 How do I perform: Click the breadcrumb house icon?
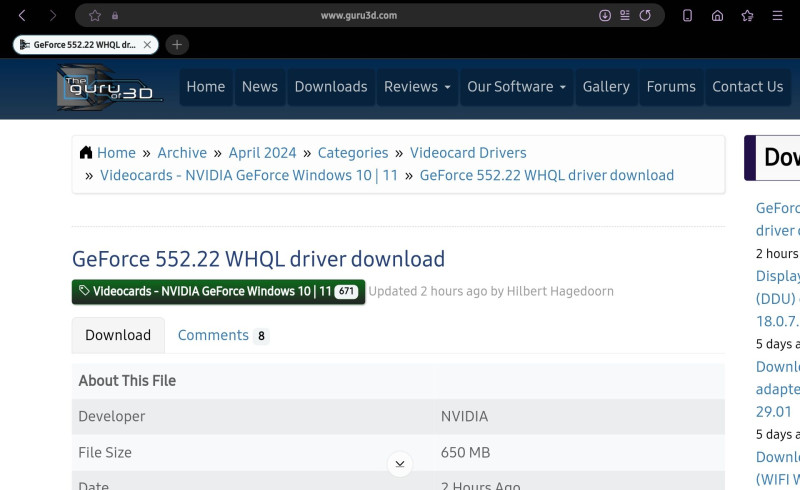point(86,152)
